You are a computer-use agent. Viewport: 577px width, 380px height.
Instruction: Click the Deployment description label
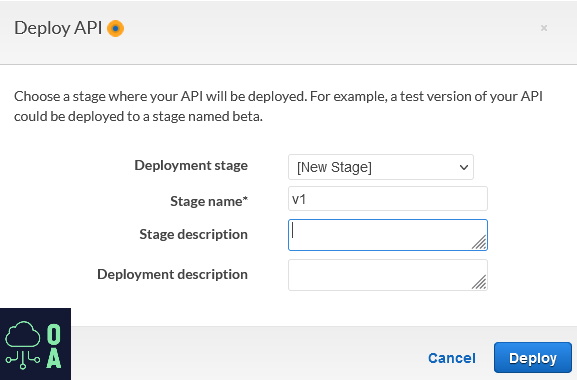(x=172, y=274)
